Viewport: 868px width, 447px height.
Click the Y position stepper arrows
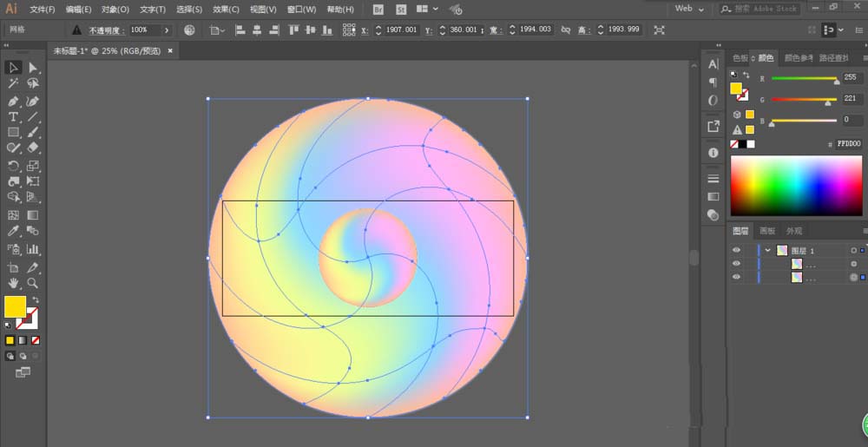(443, 30)
